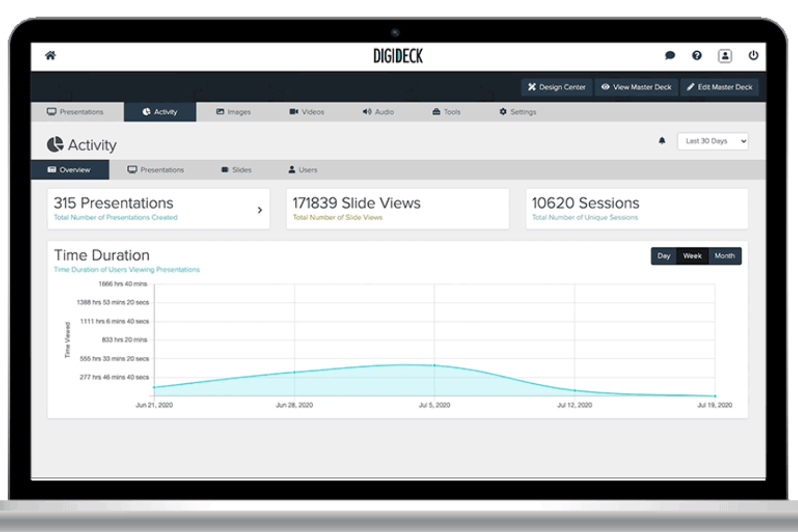Click the Videos camera icon in the toolbar
This screenshot has height=532, width=798.
click(293, 112)
